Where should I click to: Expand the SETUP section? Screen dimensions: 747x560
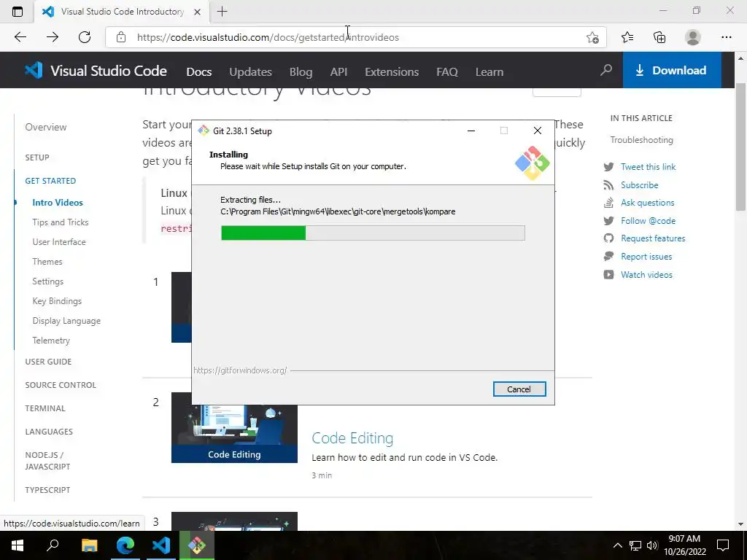(x=37, y=157)
